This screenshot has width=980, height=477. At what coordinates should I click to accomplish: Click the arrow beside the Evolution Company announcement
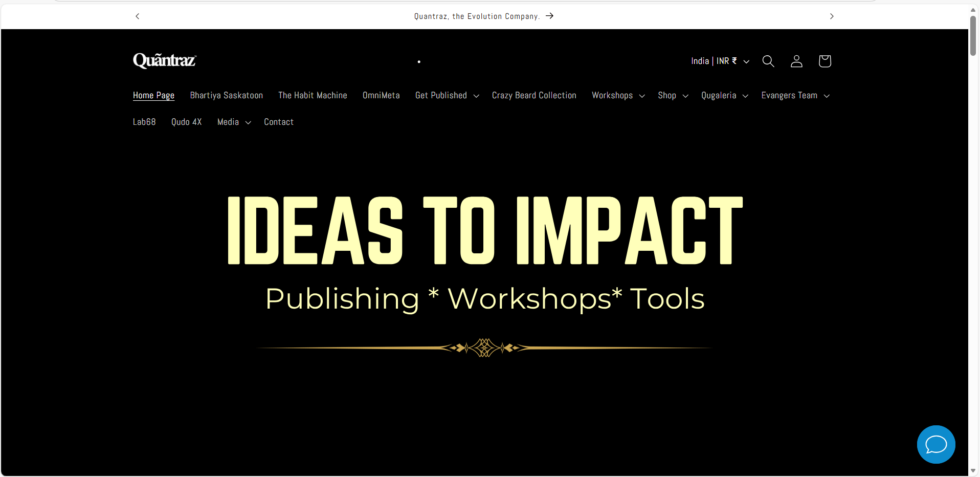(x=550, y=16)
